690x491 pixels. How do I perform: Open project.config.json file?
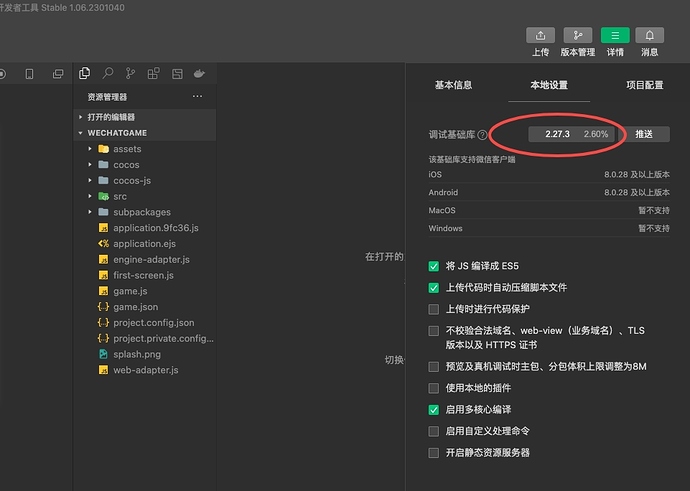(x=154, y=323)
